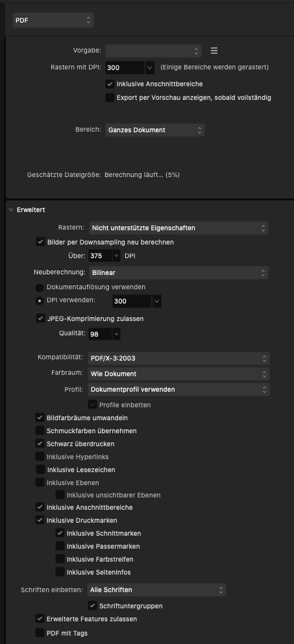The image size is (294, 644).
Task: Collapse the Erweitert section
Action: point(11,210)
